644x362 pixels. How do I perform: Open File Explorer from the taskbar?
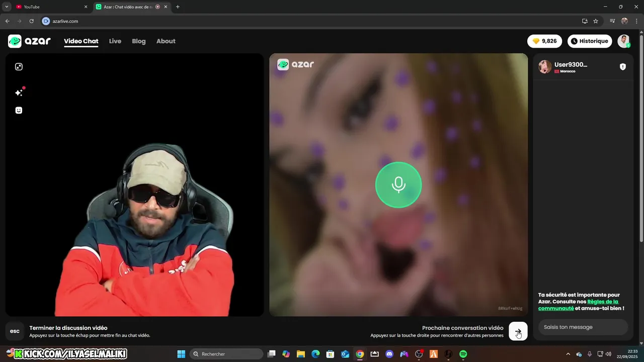pos(301,354)
